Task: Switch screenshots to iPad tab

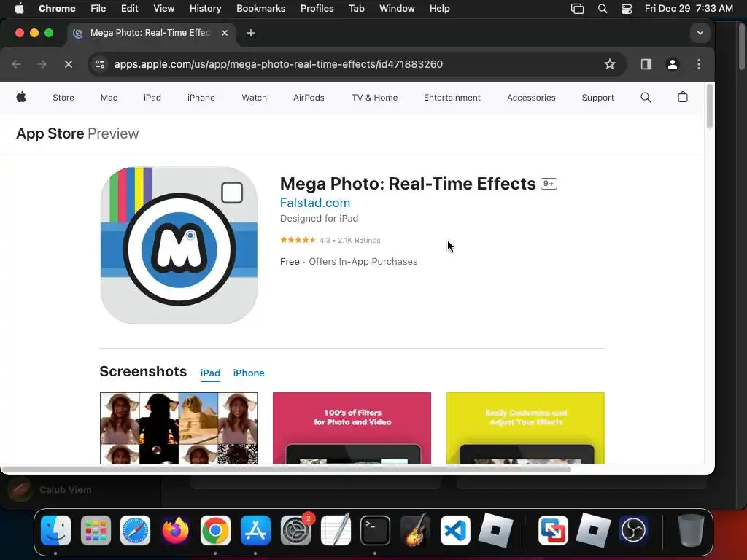Action: click(210, 373)
